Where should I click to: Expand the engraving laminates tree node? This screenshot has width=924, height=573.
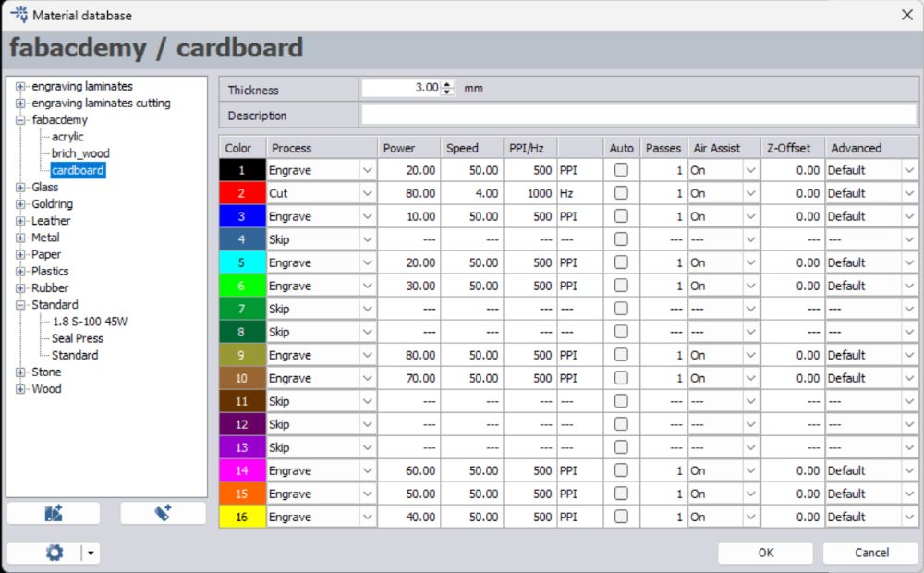coord(20,87)
